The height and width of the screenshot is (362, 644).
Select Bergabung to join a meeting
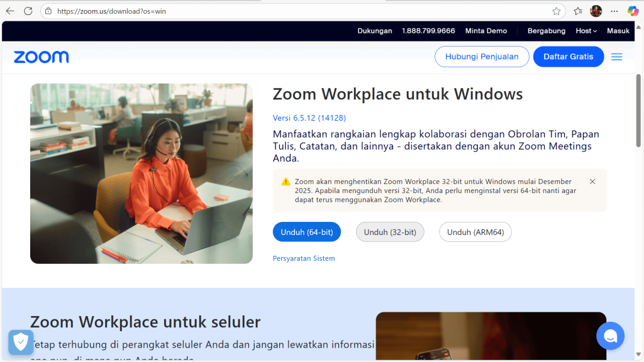click(x=547, y=31)
